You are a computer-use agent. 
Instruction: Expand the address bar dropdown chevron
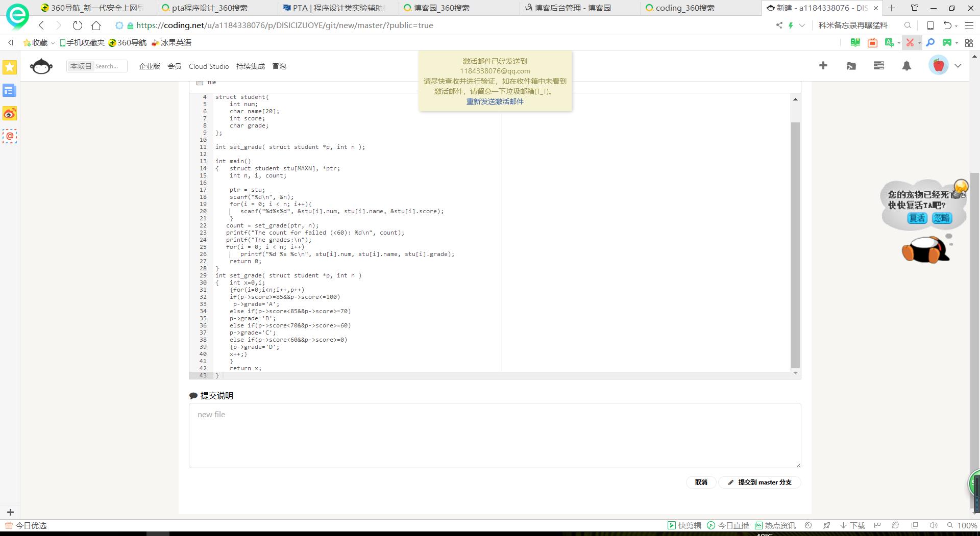pyautogui.click(x=802, y=25)
